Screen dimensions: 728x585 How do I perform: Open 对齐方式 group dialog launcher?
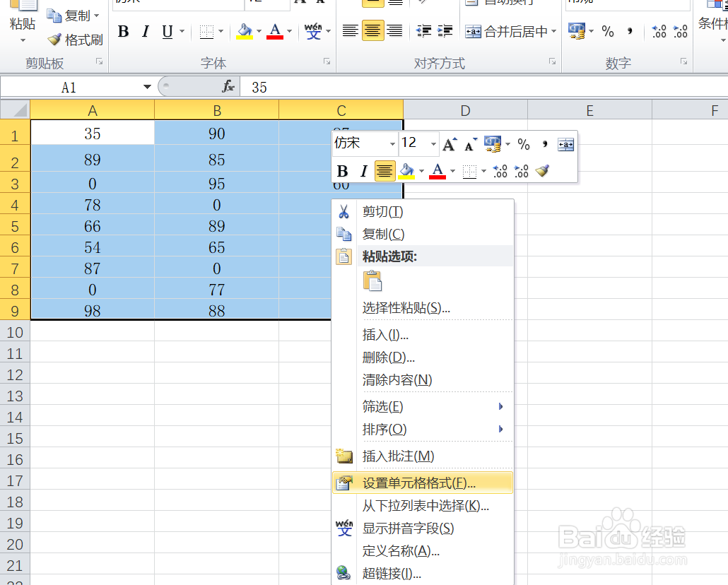pos(552,61)
